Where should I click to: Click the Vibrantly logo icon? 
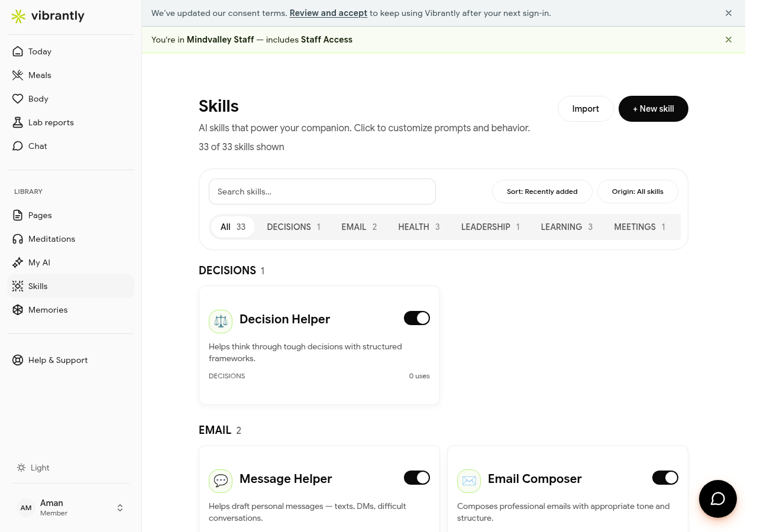[19, 17]
